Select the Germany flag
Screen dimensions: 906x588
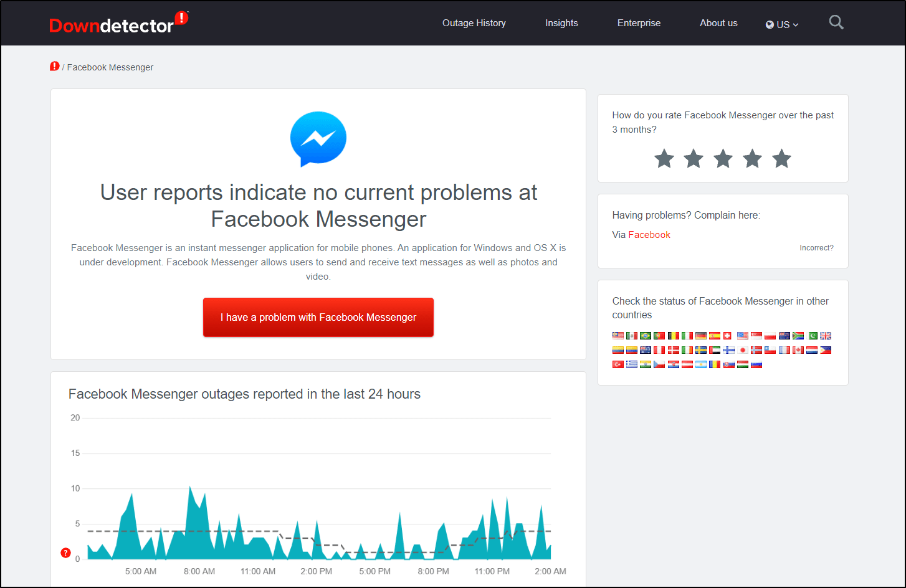701,336
